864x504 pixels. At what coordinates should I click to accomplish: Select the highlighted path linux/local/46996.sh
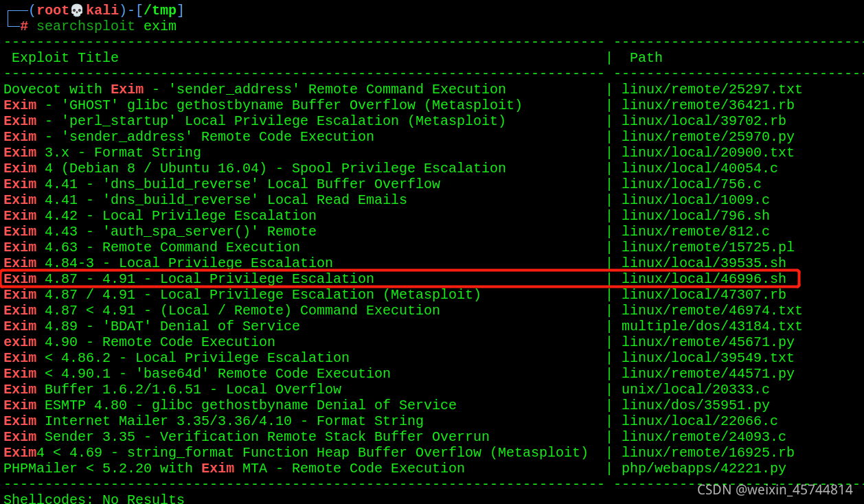coord(704,279)
